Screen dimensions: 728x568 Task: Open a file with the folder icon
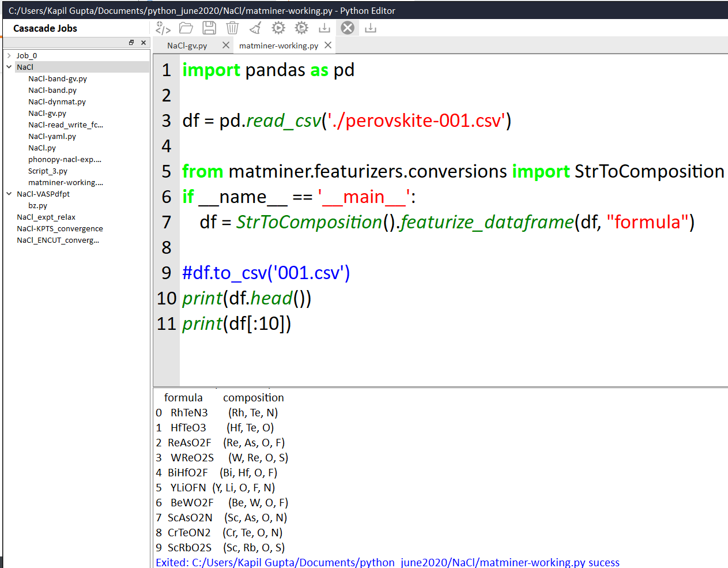tap(186, 28)
